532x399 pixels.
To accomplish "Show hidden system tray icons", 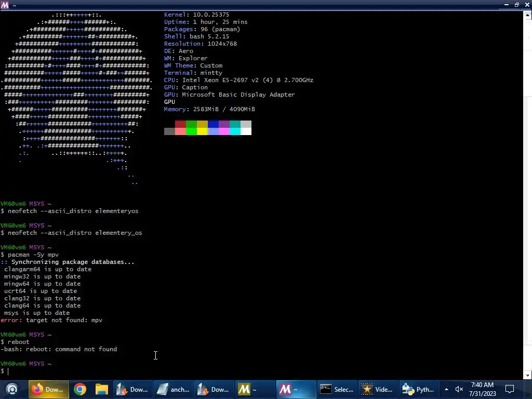I will pyautogui.click(x=446, y=389).
